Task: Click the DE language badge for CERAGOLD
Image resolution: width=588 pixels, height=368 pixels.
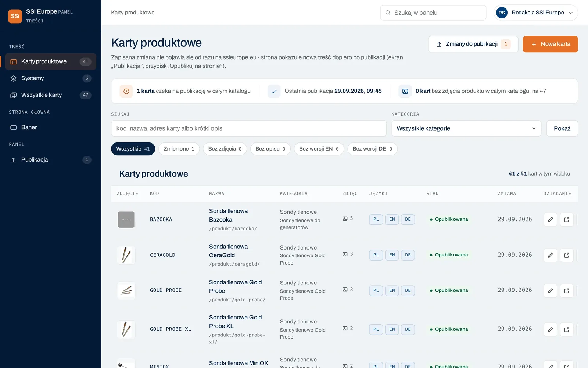Action: pyautogui.click(x=408, y=255)
